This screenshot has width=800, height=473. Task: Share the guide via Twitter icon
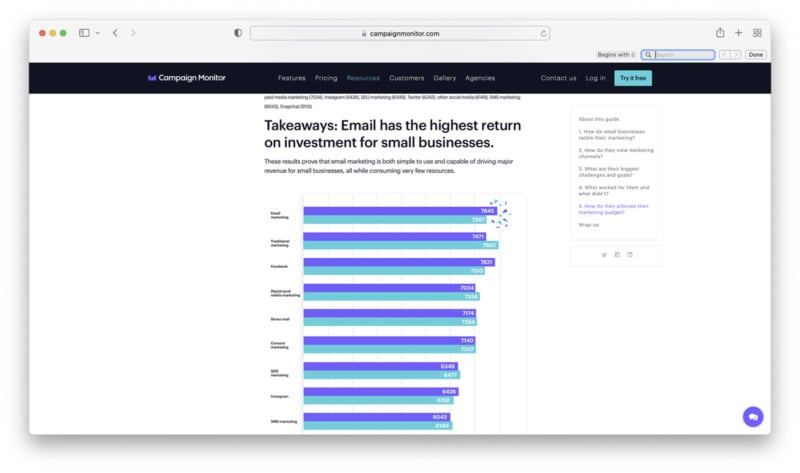[604, 255]
